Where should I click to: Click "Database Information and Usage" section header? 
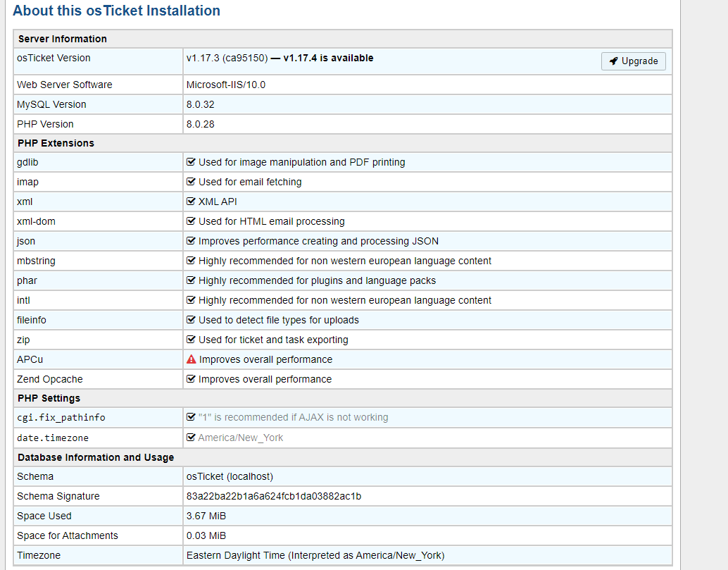point(96,457)
